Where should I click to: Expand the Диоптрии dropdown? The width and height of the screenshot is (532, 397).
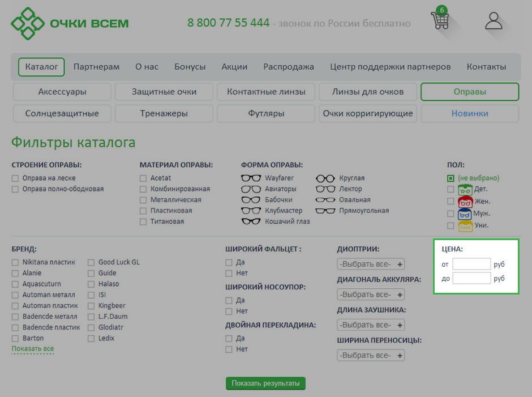click(371, 264)
